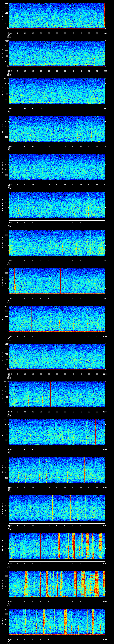Click the 12:10:00 start time label

point(9,374)
